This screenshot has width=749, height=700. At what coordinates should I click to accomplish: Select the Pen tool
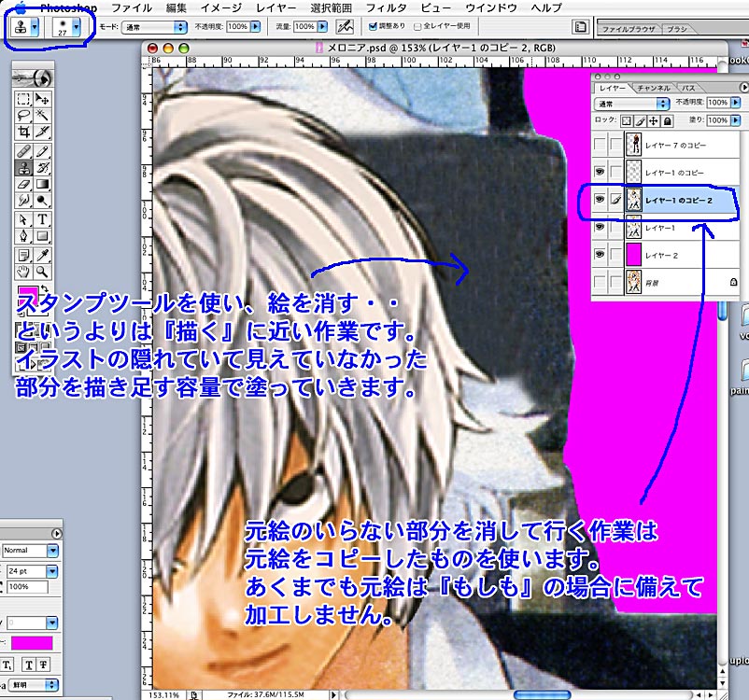23,236
